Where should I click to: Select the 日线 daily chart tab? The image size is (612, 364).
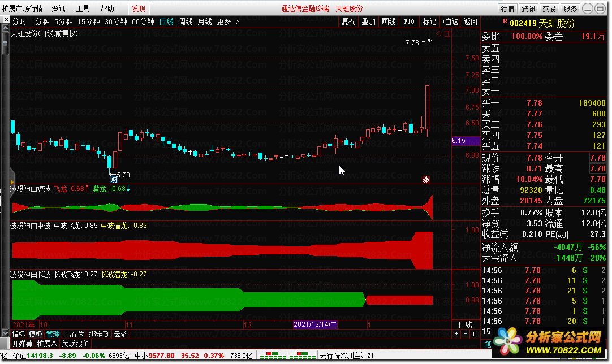[x=166, y=22]
